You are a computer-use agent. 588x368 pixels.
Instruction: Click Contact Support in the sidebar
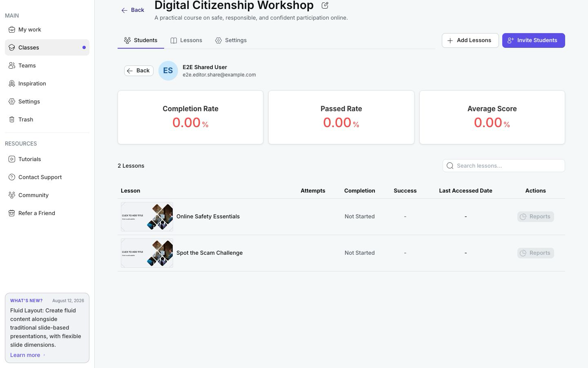click(x=47, y=177)
